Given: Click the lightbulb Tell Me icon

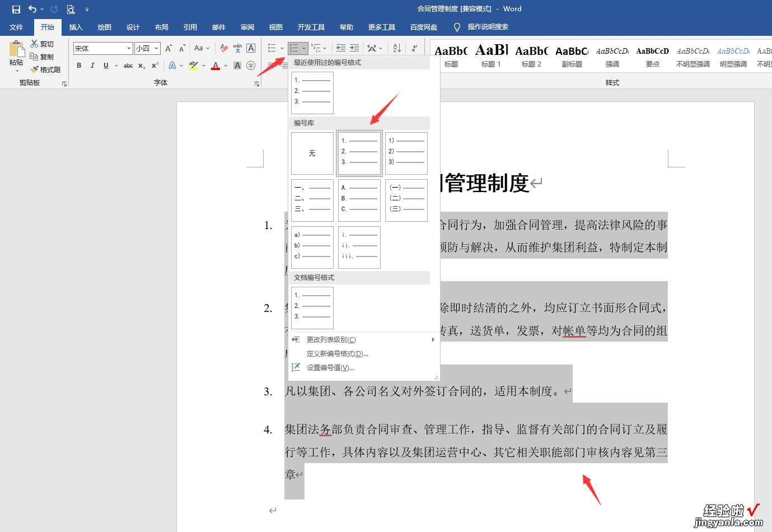Looking at the screenshot, I should click(457, 27).
